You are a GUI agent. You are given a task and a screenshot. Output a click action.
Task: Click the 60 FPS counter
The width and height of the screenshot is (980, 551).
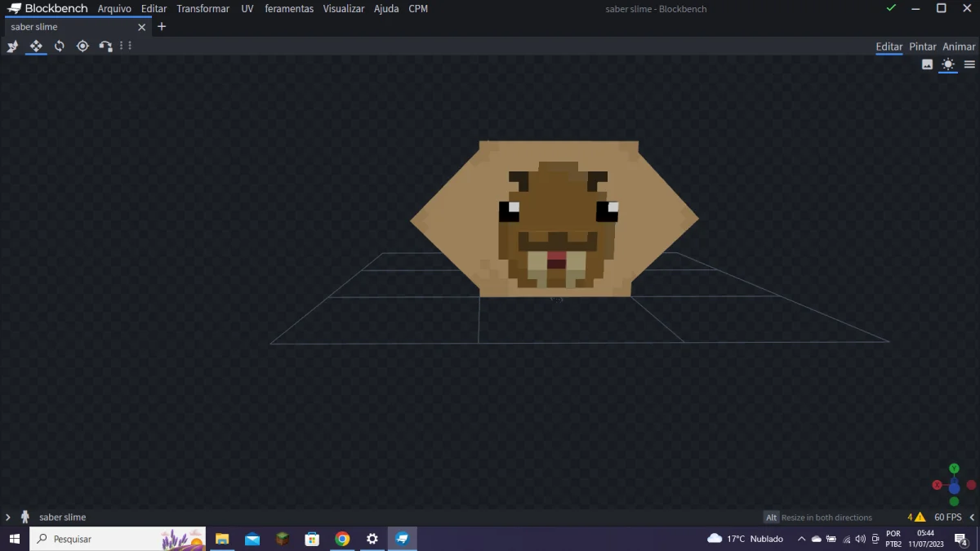click(x=948, y=518)
